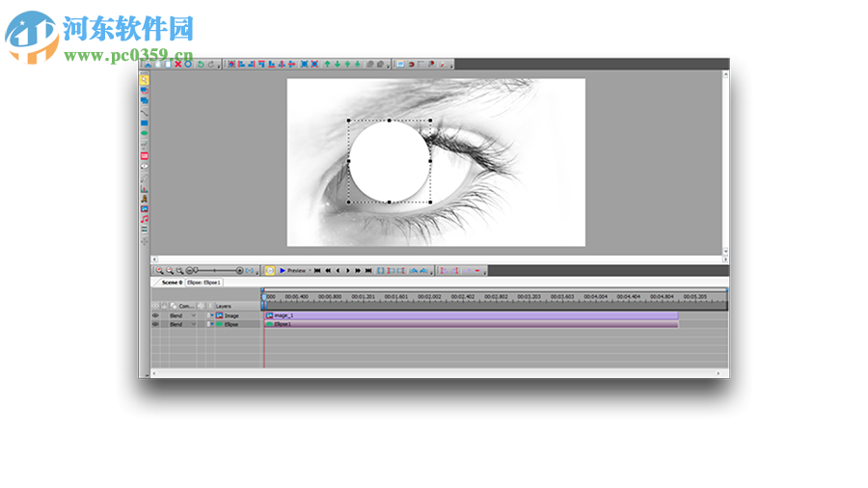
Task: Add Audio with the red music note icon
Action: (145, 219)
